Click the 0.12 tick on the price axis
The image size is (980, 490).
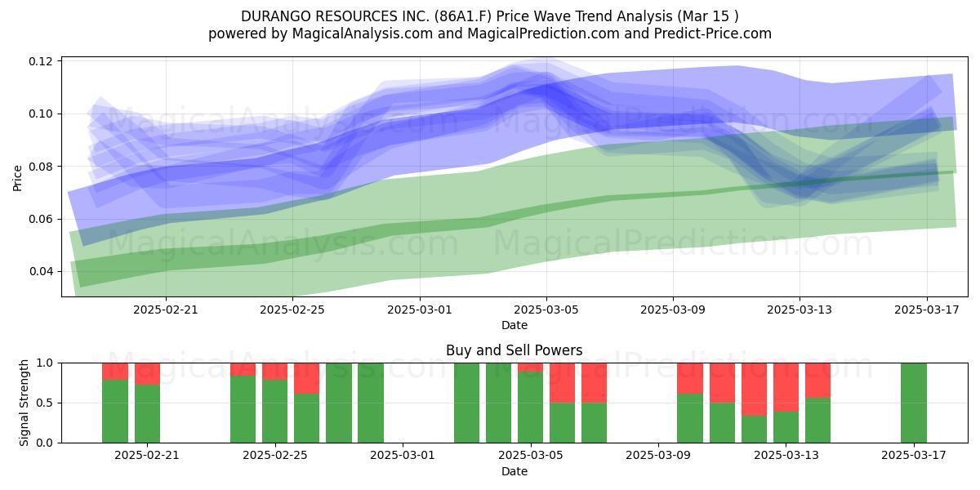42,61
